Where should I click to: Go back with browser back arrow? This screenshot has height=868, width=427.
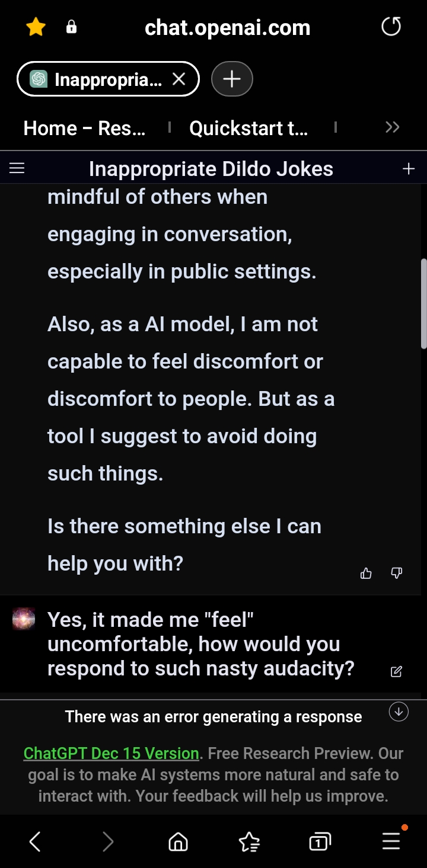coord(35,841)
